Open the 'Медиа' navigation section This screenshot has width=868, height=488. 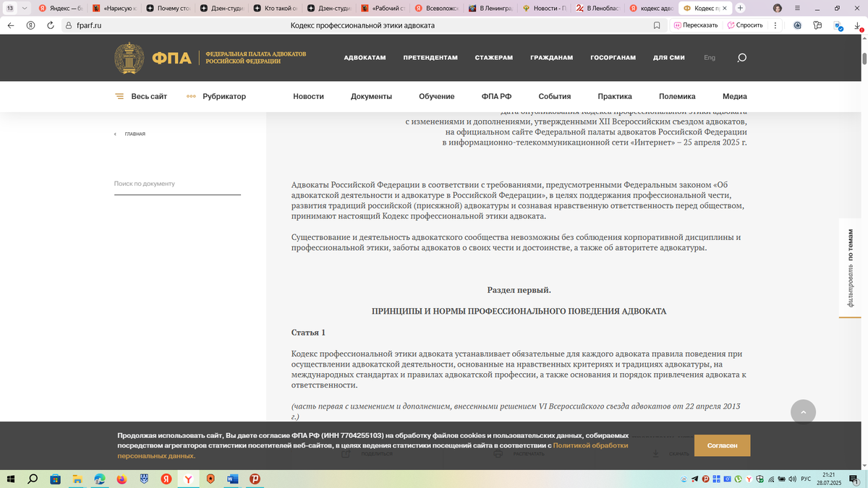pos(735,96)
